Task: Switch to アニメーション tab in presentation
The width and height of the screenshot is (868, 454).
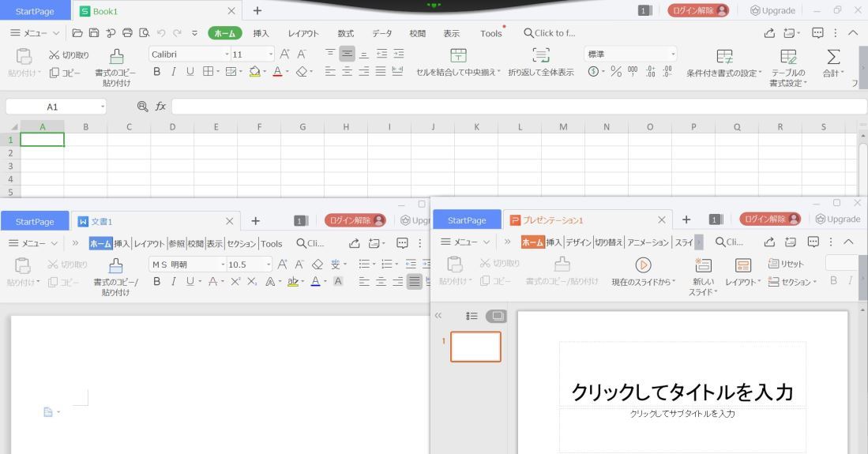Action: pyautogui.click(x=648, y=242)
